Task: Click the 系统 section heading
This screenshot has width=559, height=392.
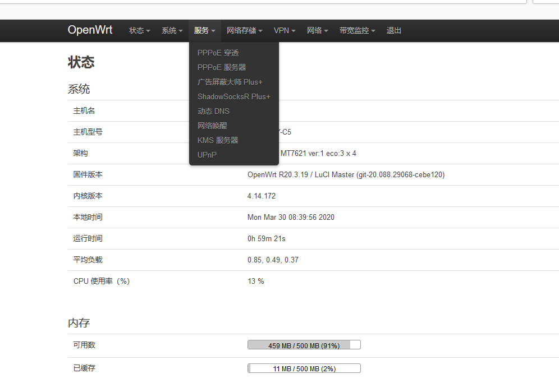Action: pyautogui.click(x=79, y=89)
